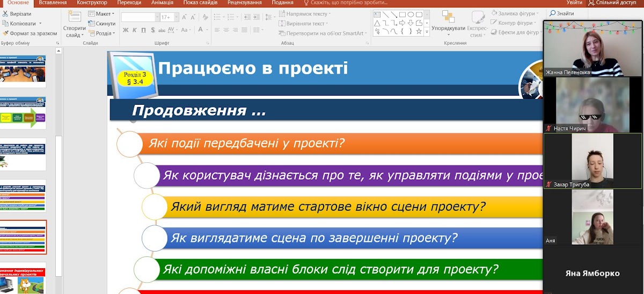Image resolution: width=644 pixels, height=294 pixels.
Task: Select the star shape in shapes gallery
Action: pyautogui.click(x=419, y=31)
